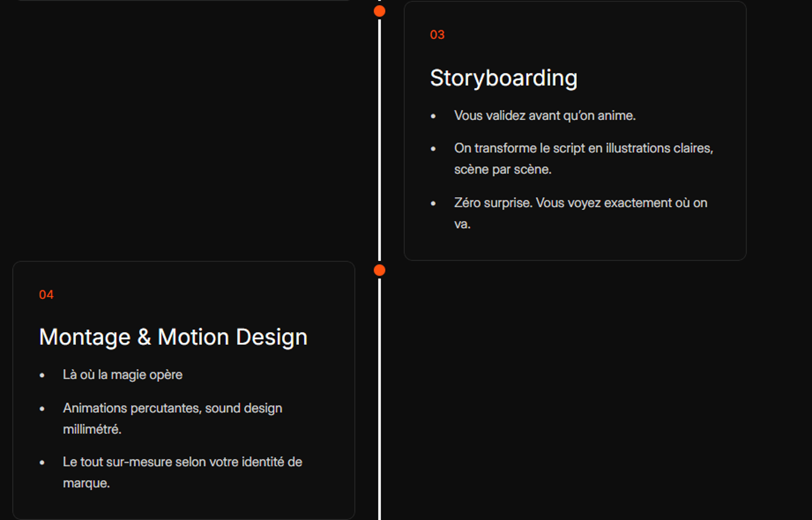
Task: Click 'Animations percutantes, sound design' bullet
Action: (172, 408)
